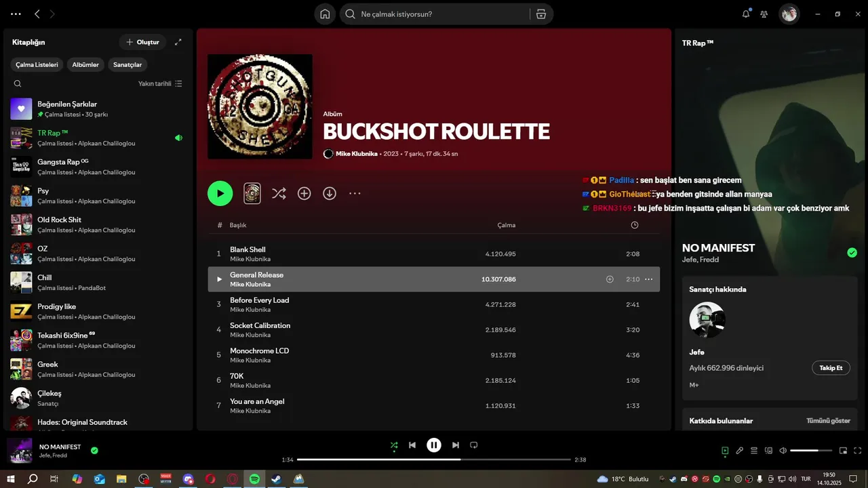Open the Old Rock Shit playlist

(98, 224)
